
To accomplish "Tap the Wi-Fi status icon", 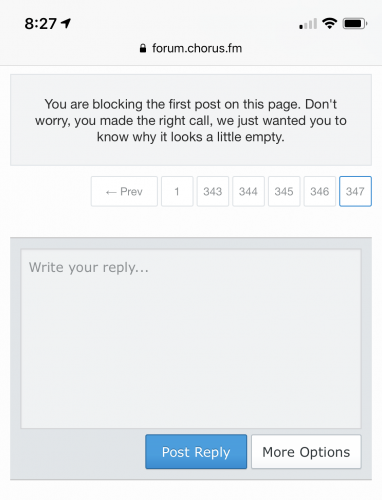I will (x=329, y=24).
